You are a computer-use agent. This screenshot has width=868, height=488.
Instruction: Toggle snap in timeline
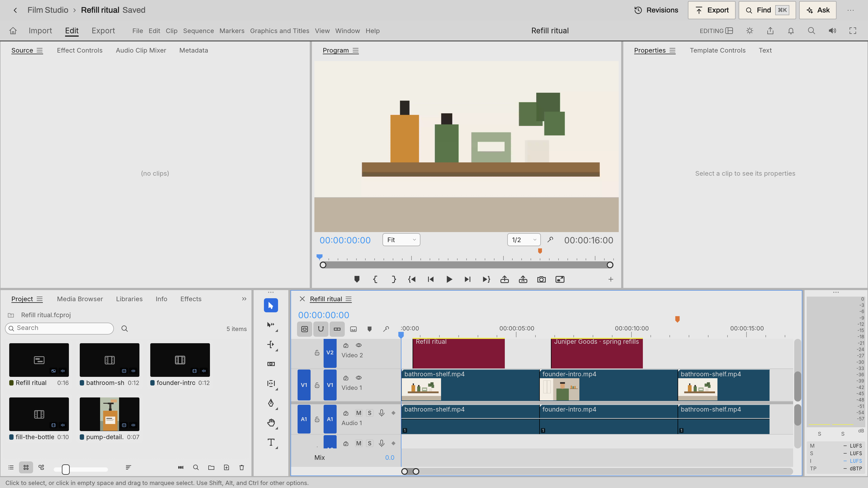click(321, 329)
